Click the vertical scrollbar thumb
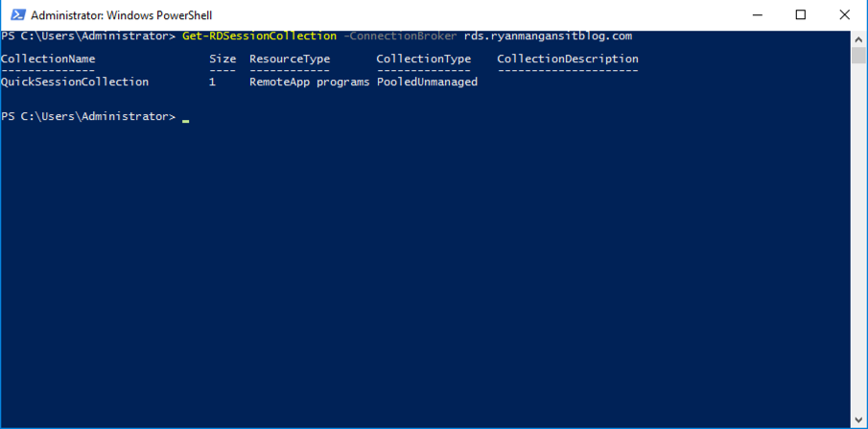868x429 pixels. tap(858, 56)
